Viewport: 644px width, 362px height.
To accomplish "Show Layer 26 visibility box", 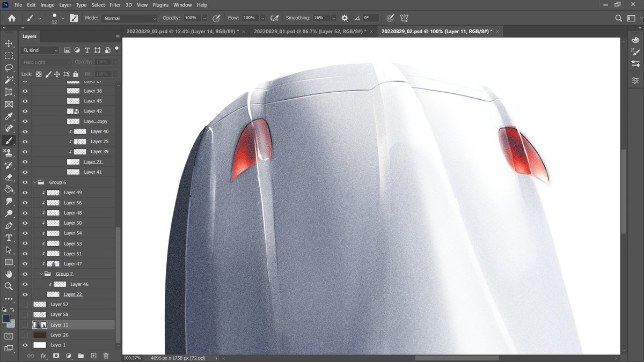I will [25, 335].
